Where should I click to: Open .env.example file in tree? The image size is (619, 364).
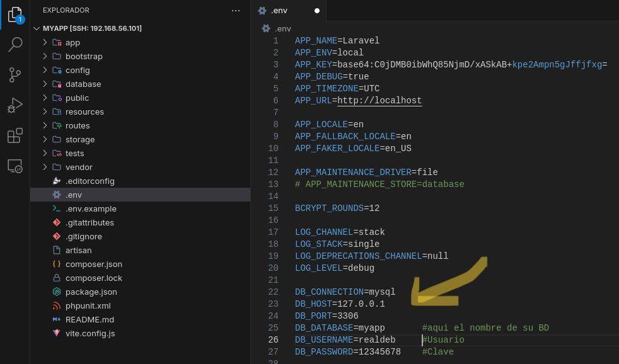pyautogui.click(x=140, y=208)
